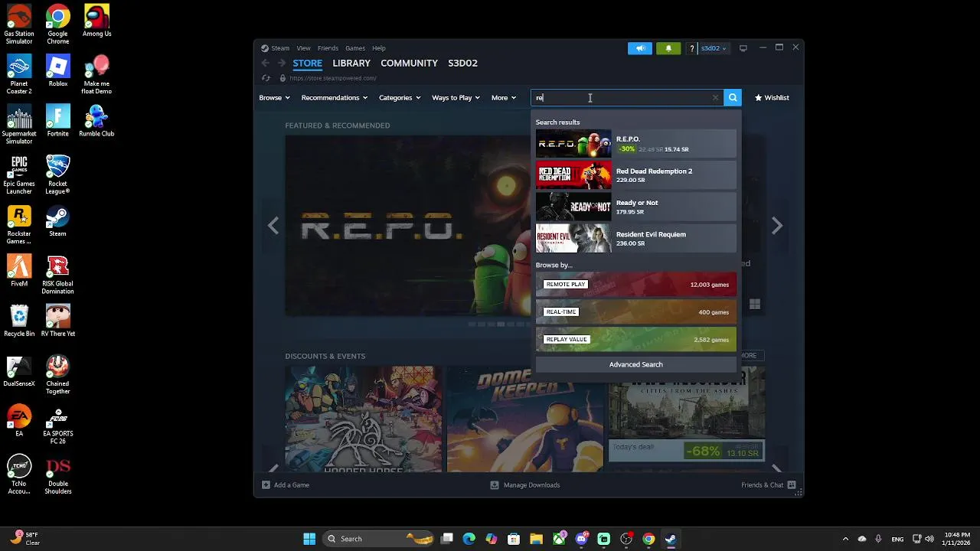Switch to the LIBRARY tab
The height and width of the screenshot is (551, 980).
(x=351, y=64)
